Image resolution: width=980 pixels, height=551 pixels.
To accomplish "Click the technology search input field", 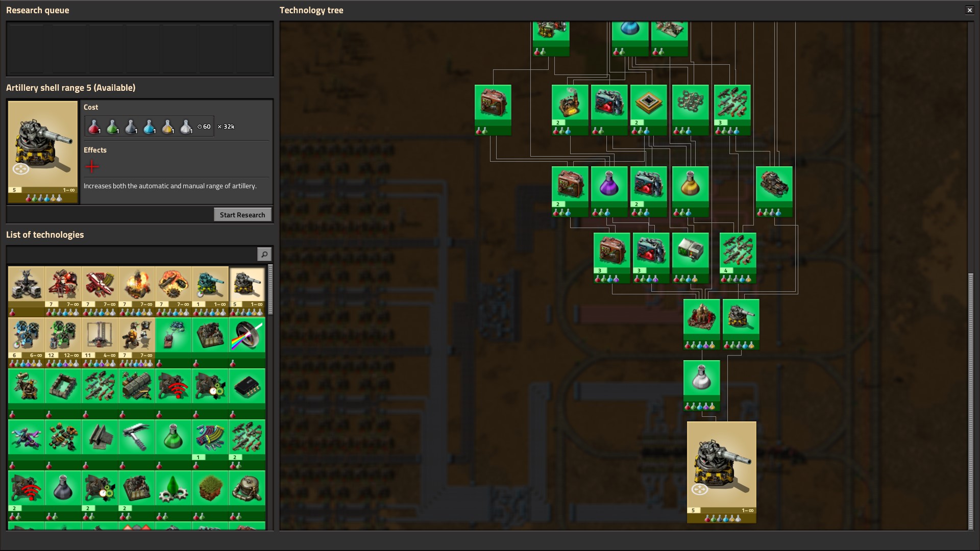I will [132, 254].
